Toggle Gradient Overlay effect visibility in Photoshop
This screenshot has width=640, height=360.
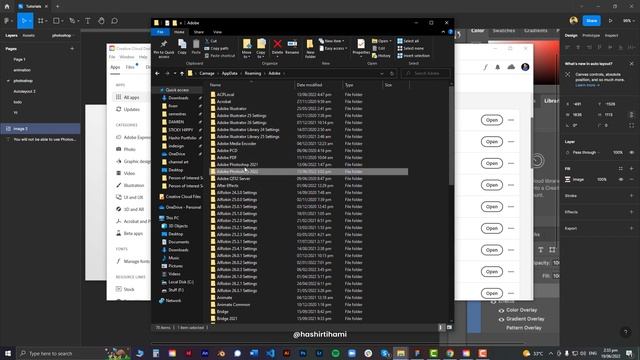[501, 319]
